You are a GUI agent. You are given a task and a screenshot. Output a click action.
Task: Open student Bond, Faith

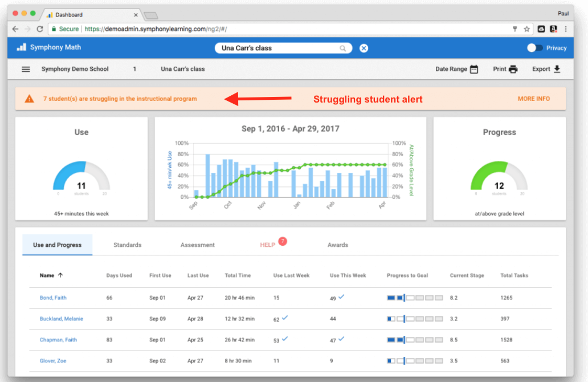point(53,298)
